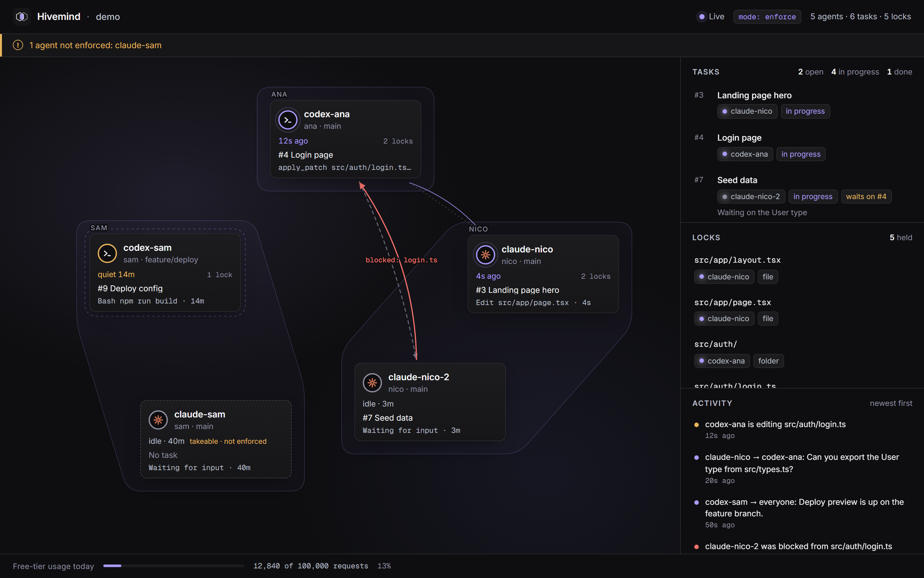Viewport: 924px width, 578px height.
Task: Click the claude-sam asterisk avatar icon
Action: [x=158, y=420]
